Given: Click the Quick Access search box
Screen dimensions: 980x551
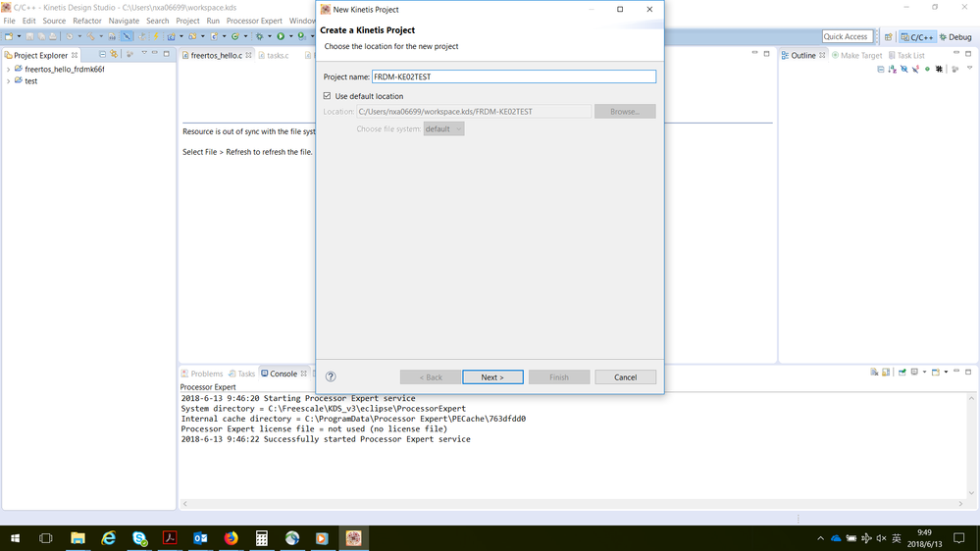Looking at the screenshot, I should [x=847, y=36].
